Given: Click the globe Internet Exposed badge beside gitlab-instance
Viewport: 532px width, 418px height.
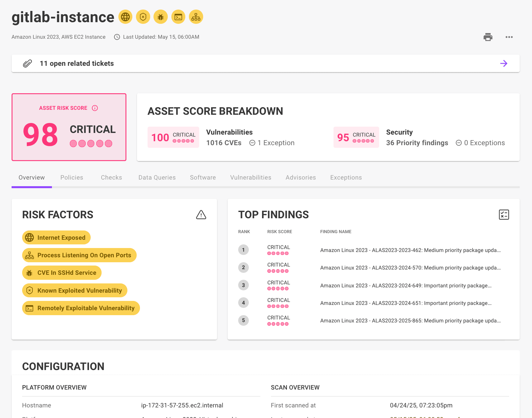Looking at the screenshot, I should click(125, 17).
